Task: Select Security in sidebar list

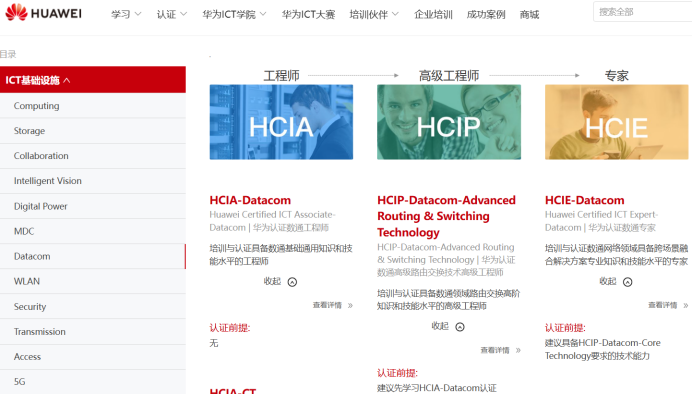Action: (93, 306)
